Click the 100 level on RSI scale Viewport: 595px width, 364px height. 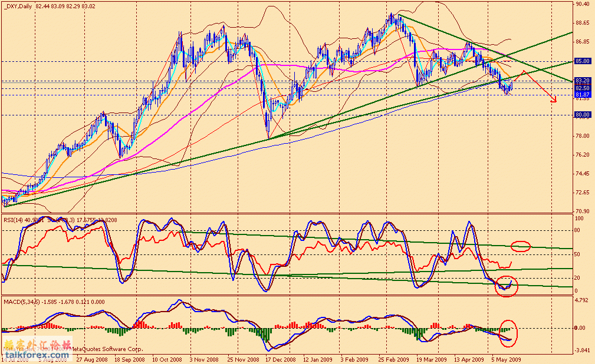[580, 219]
